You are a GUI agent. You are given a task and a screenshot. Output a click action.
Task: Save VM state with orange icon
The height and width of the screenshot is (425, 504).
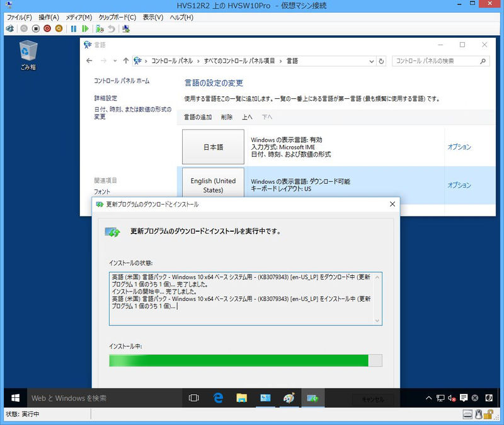59,28
